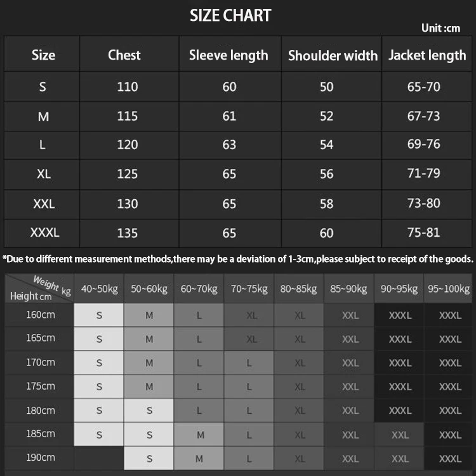Click the 95~100kg weight column header
Image resolution: width=476 pixels, height=476 pixels.
449,289
